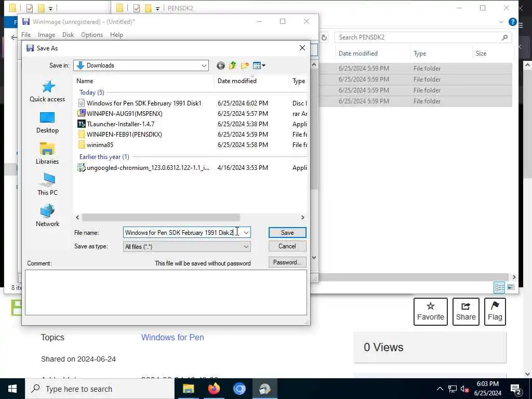Viewport: 532px width, 399px height.
Task: Select ungoogled-chromium installer file
Action: [x=148, y=168]
